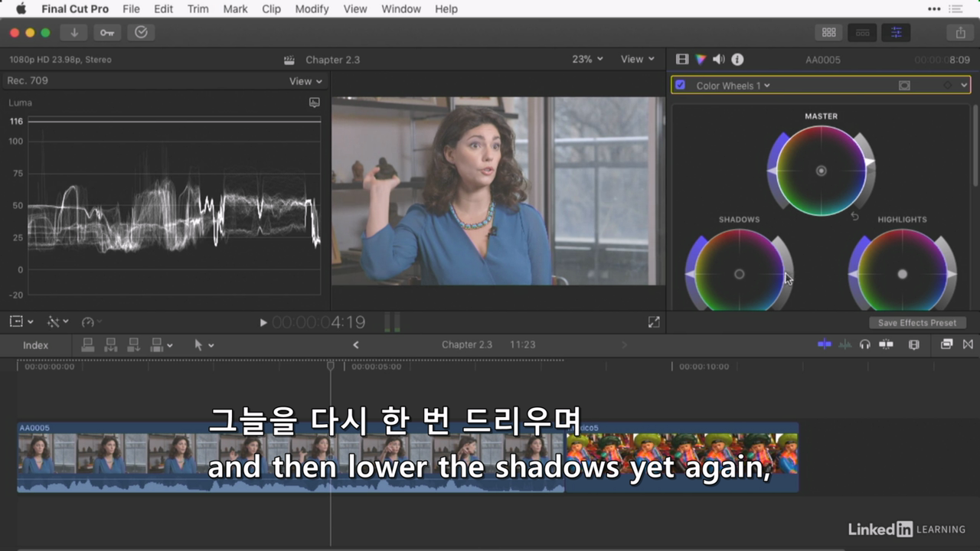Click the HIGHLIGHTS saturation slider handle
This screenshot has width=980, height=551.
tap(854, 274)
